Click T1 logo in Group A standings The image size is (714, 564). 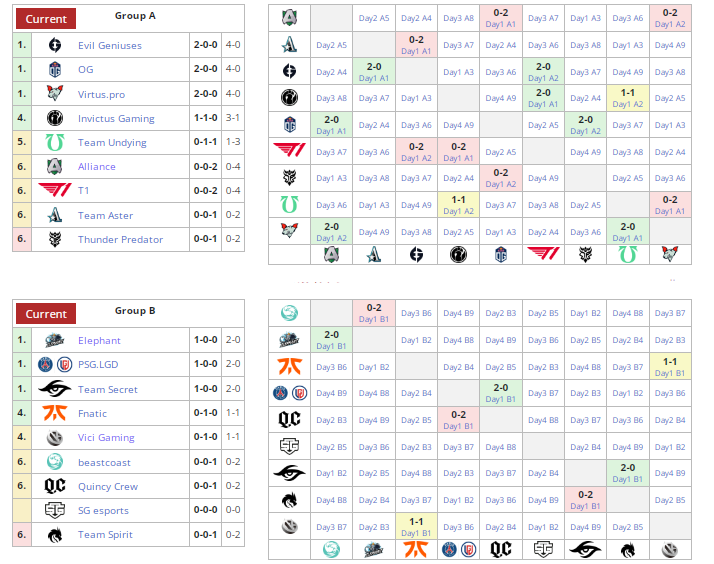(55, 191)
